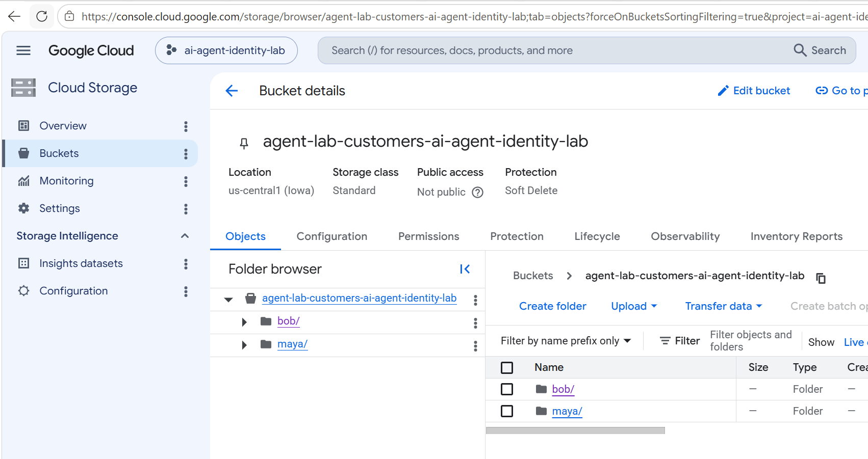The height and width of the screenshot is (459, 868).
Task: Select Overview in the sidebar
Action: tap(63, 126)
